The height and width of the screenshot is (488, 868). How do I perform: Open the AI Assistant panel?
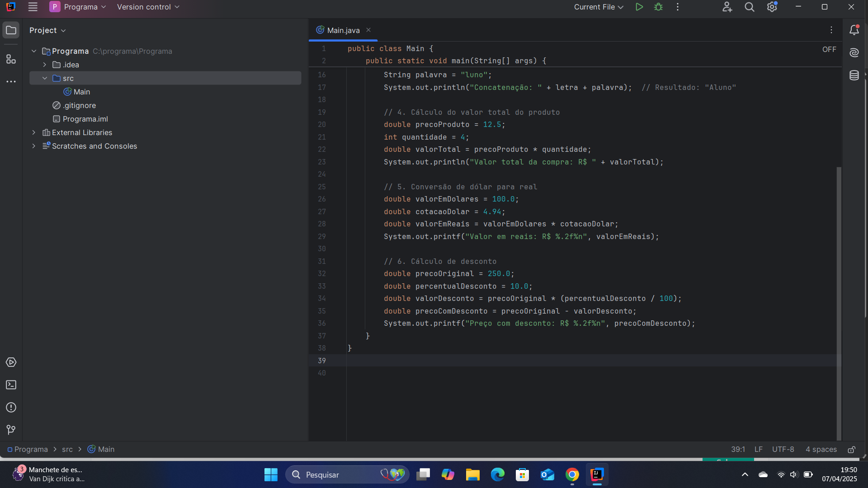pyautogui.click(x=854, y=52)
